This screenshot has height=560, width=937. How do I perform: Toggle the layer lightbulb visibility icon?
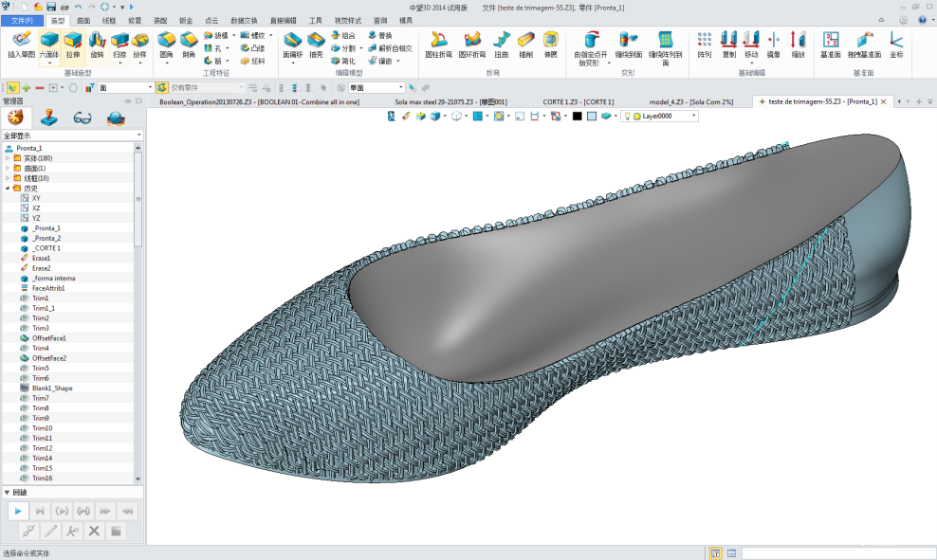pyautogui.click(x=628, y=116)
